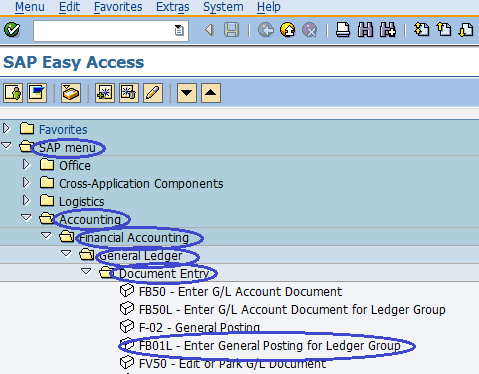Select the Financial Accounting label
The image size is (479, 374).
(134, 238)
